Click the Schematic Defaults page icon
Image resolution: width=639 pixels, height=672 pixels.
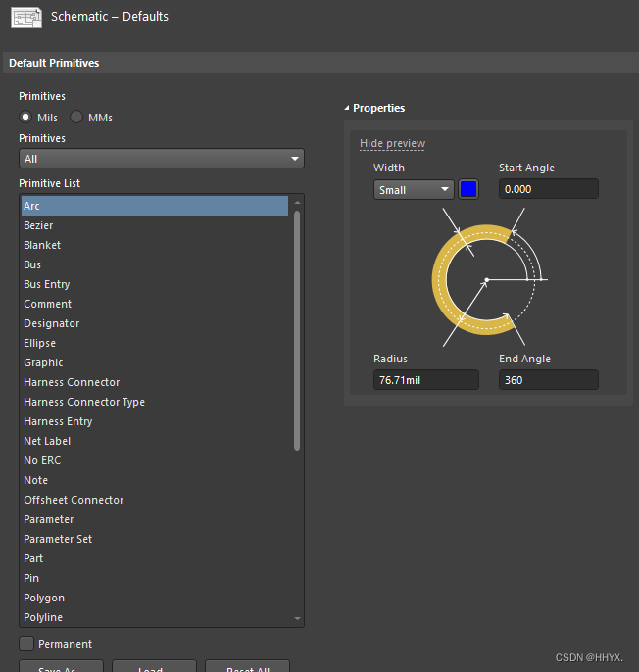26,18
